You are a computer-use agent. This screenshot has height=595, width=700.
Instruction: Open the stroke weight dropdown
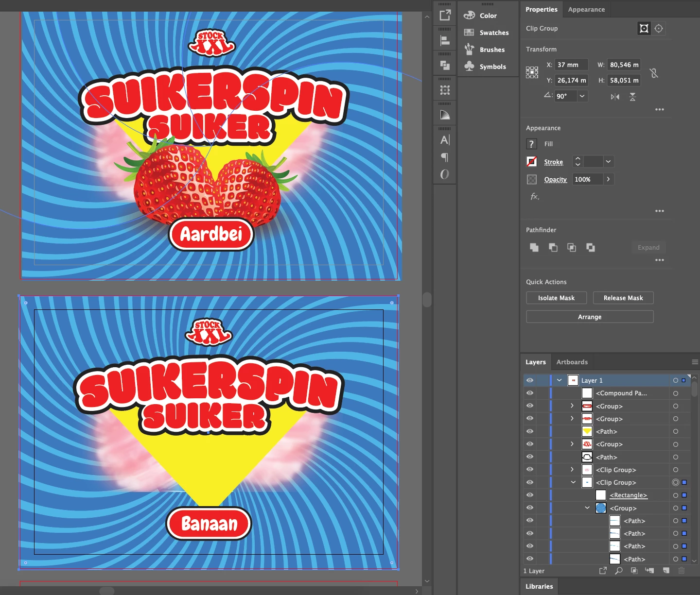608,161
